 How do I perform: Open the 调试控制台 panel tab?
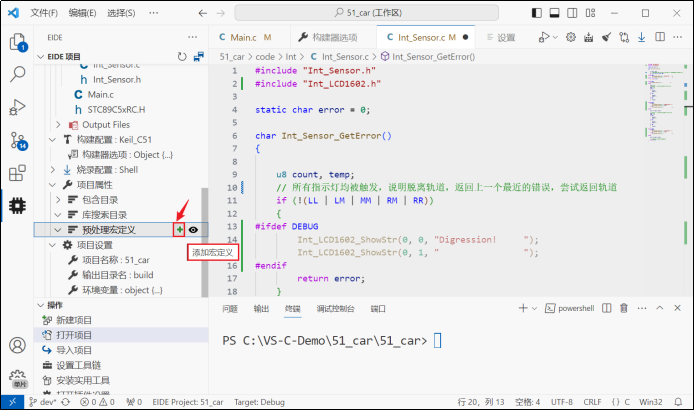336,309
